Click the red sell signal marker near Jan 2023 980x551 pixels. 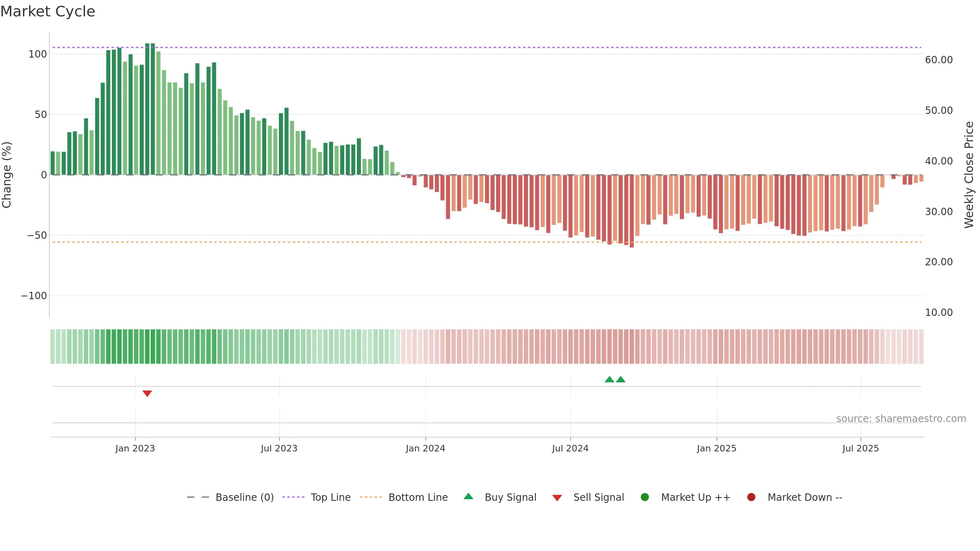coord(147,393)
